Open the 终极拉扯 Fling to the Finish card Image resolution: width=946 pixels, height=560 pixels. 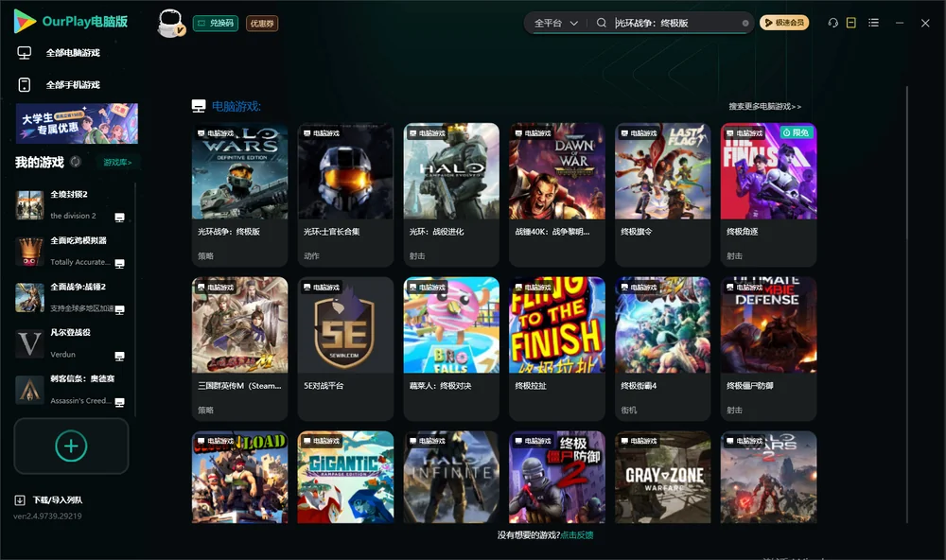(557, 348)
